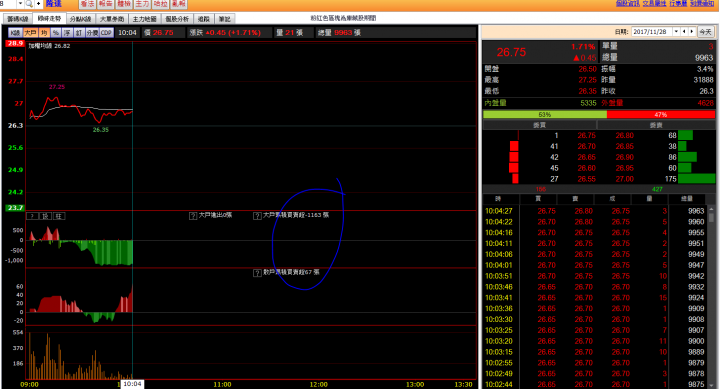The width and height of the screenshot is (720, 389).
Task: Click the 10:04 time marker on chart axis
Action: 132,384
